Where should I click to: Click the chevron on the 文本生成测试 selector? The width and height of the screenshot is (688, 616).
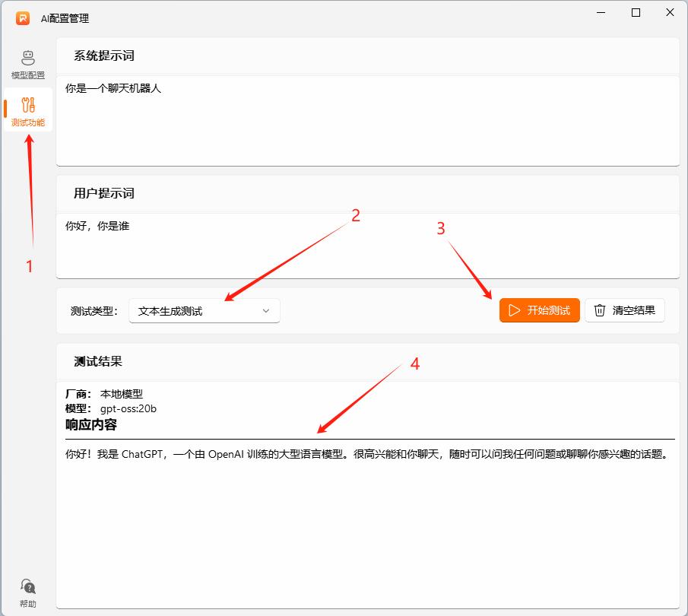[265, 310]
